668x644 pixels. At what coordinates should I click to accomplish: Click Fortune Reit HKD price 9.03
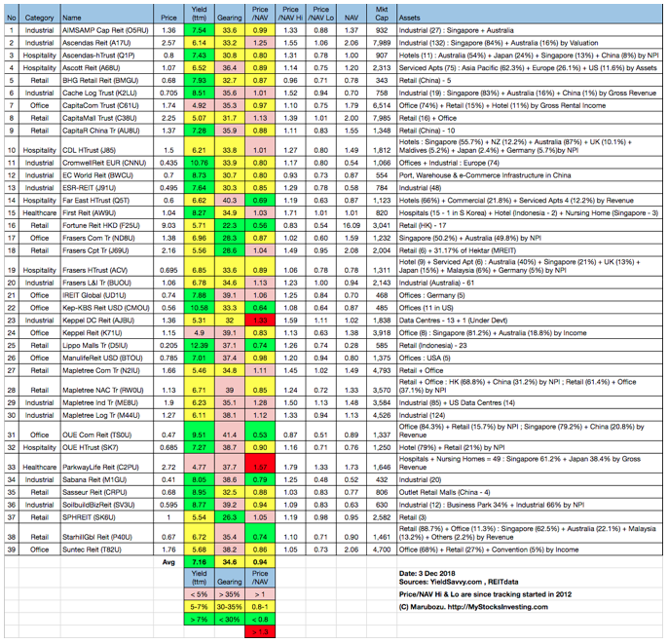168,225
